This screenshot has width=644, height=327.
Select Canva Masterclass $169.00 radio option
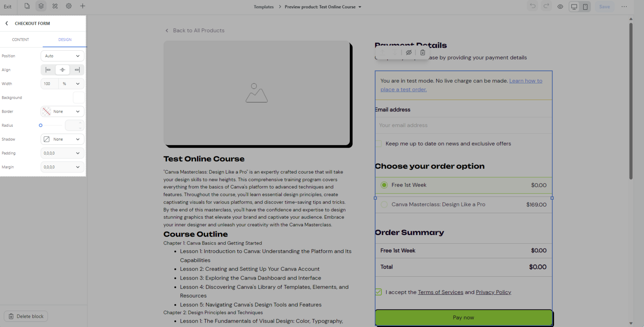click(x=384, y=204)
